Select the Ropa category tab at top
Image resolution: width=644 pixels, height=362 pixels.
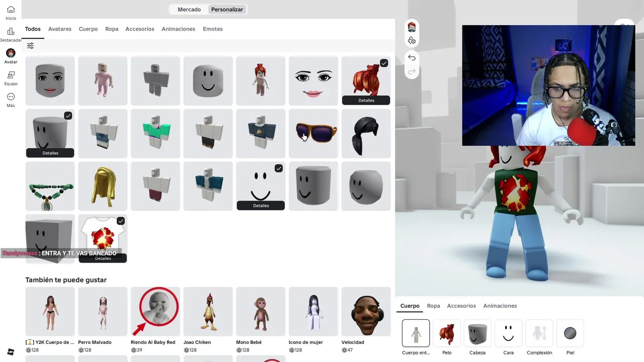(112, 29)
